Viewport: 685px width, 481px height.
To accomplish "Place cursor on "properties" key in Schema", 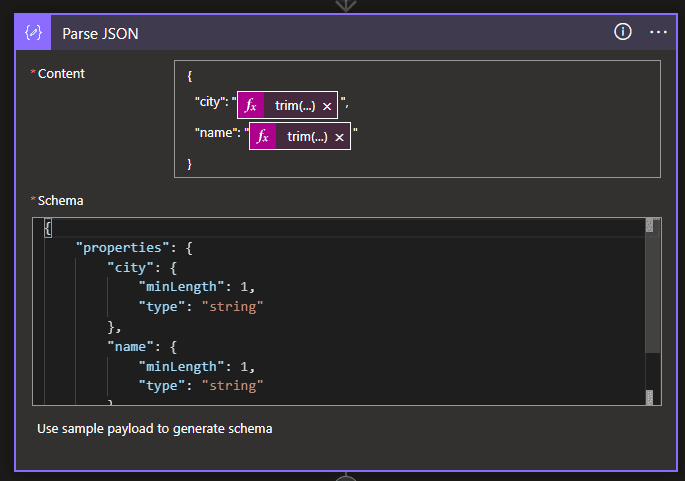I will [x=117, y=247].
